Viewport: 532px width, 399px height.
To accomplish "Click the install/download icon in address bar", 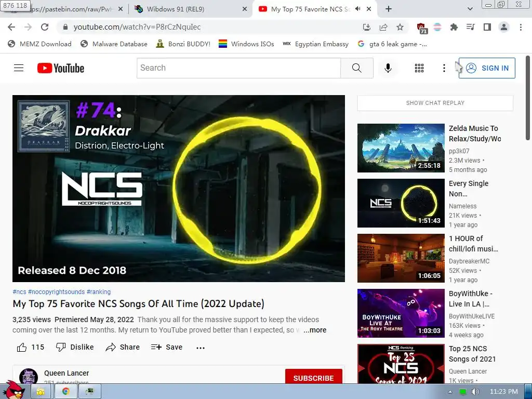I will point(367,27).
